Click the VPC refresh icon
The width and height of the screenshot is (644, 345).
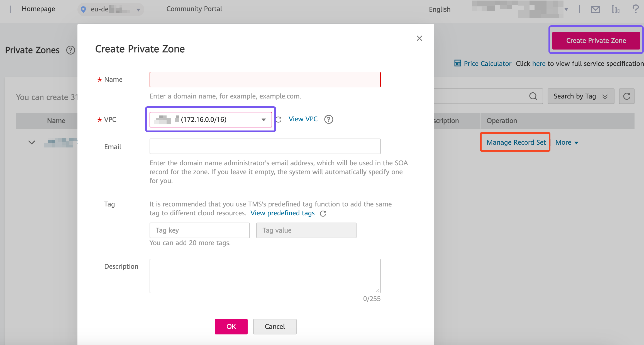pyautogui.click(x=279, y=120)
